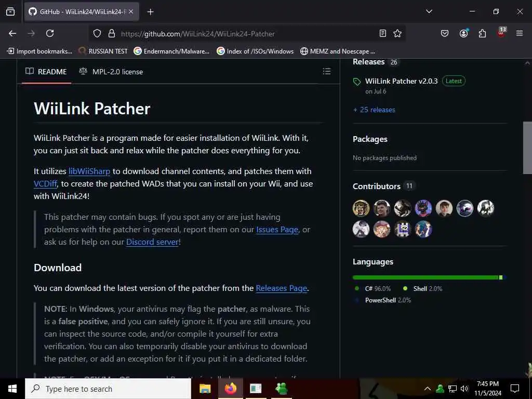532x399 pixels.
Task: Open the Releases Page link
Action: pyautogui.click(x=282, y=288)
